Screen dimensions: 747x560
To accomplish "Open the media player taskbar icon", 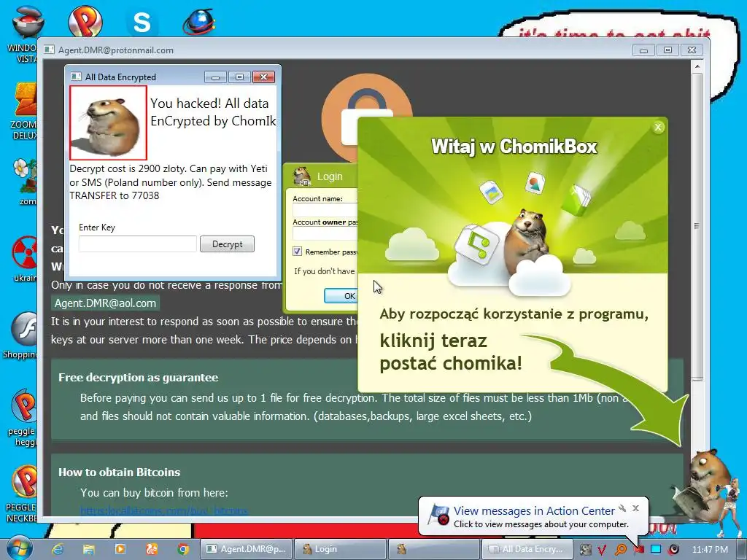I will pos(120,549).
